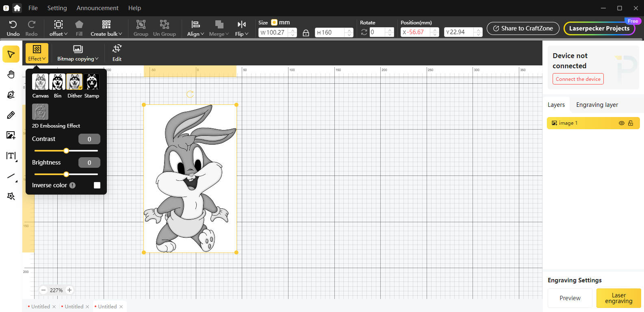644x312 pixels.
Task: Enable the Inverse color checkbox
Action: [x=97, y=185]
